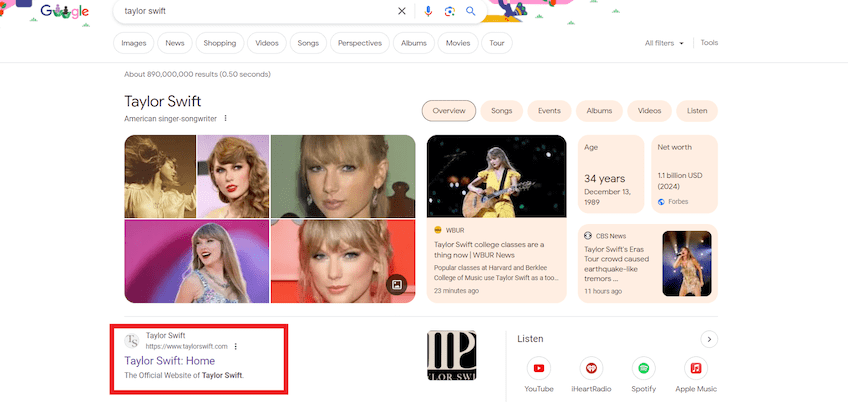Open the WBUR college classes news headline

[x=489, y=249]
